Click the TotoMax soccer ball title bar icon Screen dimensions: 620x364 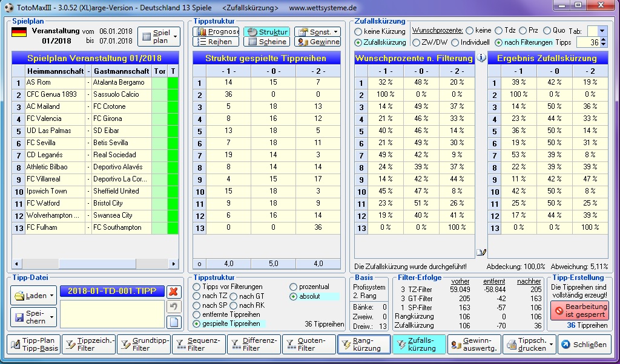[x=8, y=7]
